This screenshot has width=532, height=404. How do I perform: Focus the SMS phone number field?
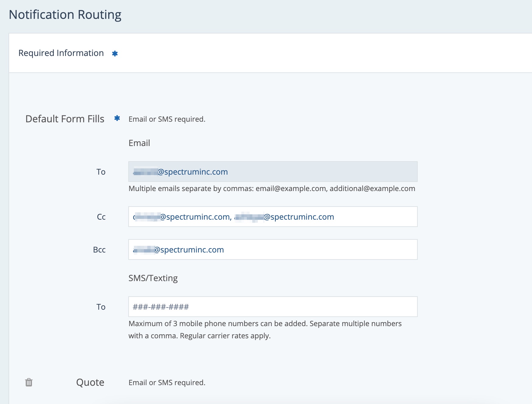pos(273,307)
